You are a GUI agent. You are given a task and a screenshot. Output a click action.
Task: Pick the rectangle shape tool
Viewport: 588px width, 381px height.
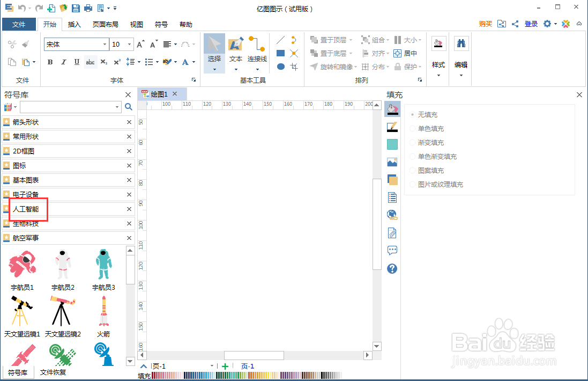(x=280, y=53)
